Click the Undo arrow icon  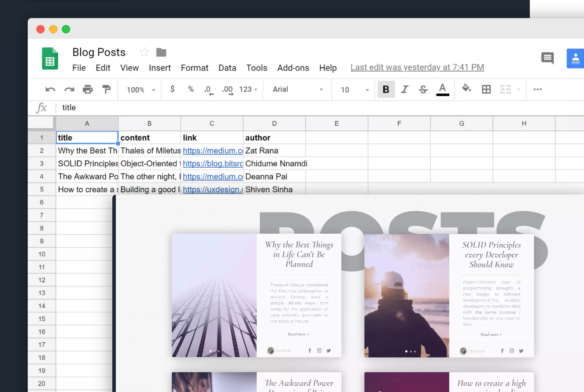(x=51, y=89)
